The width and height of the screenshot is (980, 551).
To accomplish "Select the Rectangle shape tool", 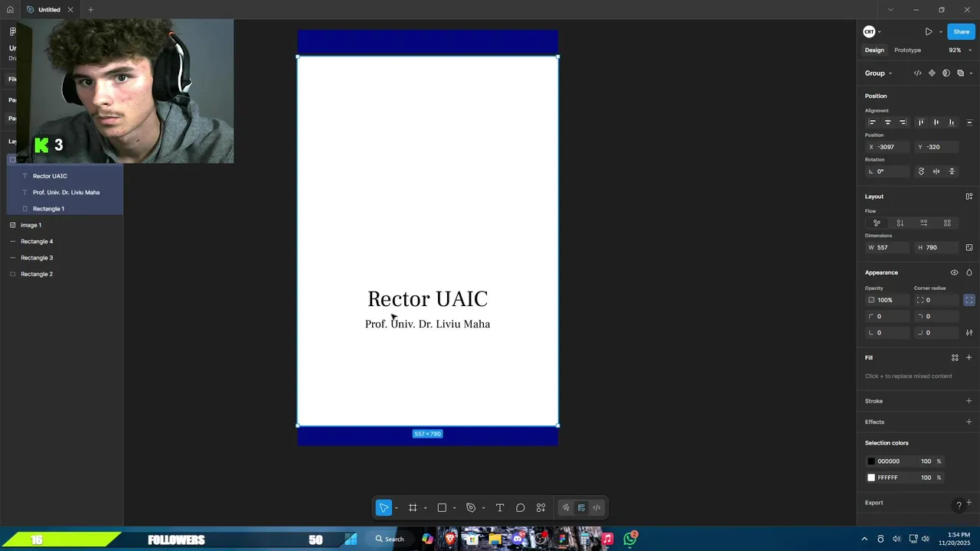I will coord(442,507).
